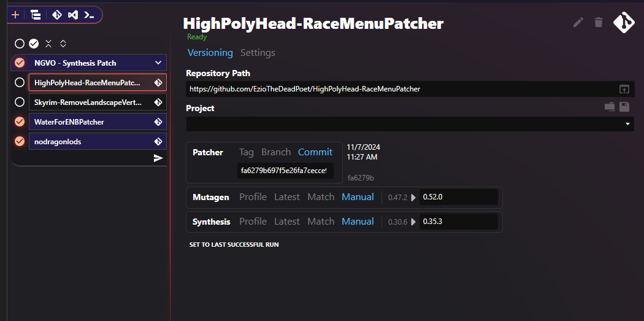The width and height of the screenshot is (644, 321).
Task: Select Match option for Mutagen
Action: point(321,197)
